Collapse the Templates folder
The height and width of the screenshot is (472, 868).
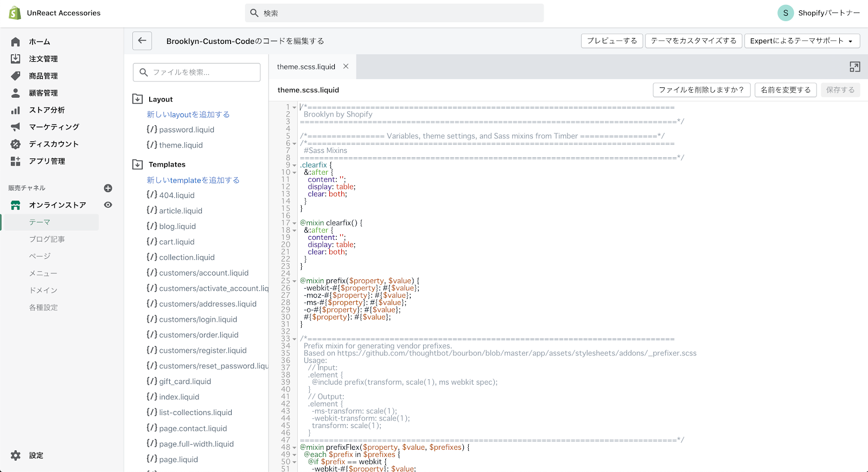tap(138, 164)
